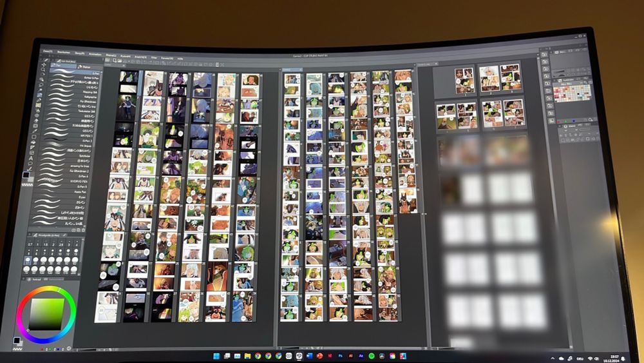
Task: Switch to the Marker sub tool tab
Action: pos(89,67)
